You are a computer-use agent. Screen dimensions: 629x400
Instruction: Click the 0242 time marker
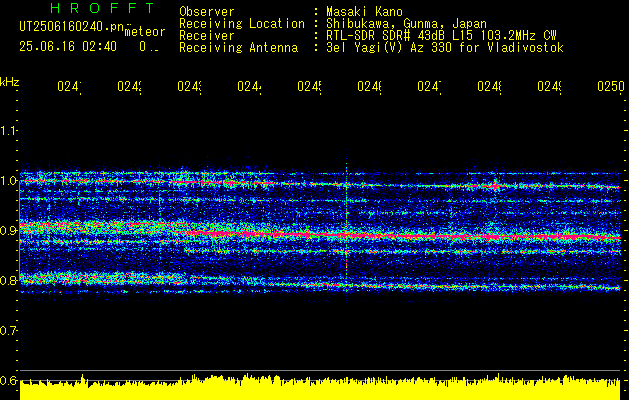tap(129, 86)
